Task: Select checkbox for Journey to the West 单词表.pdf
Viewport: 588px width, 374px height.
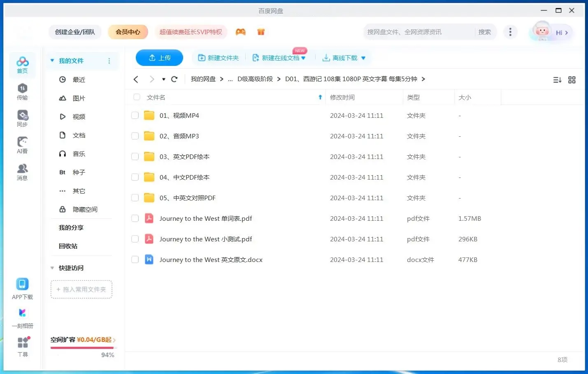Action: tap(135, 219)
